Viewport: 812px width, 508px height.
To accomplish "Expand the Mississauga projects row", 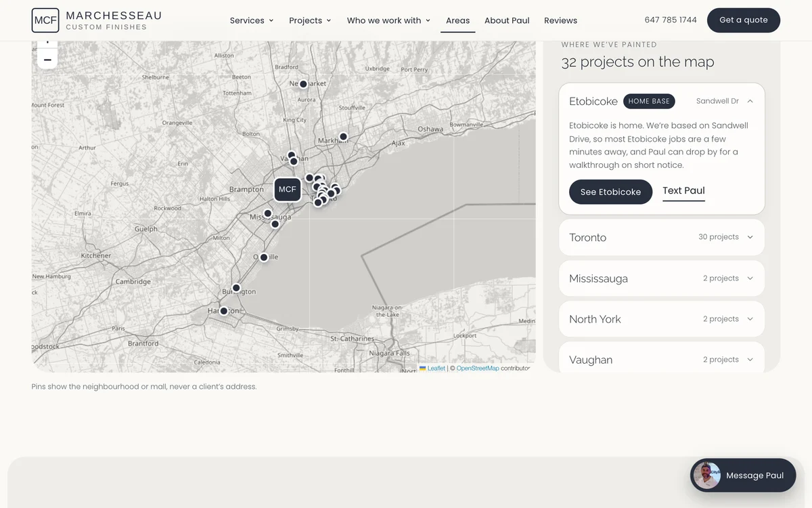I will (x=662, y=278).
